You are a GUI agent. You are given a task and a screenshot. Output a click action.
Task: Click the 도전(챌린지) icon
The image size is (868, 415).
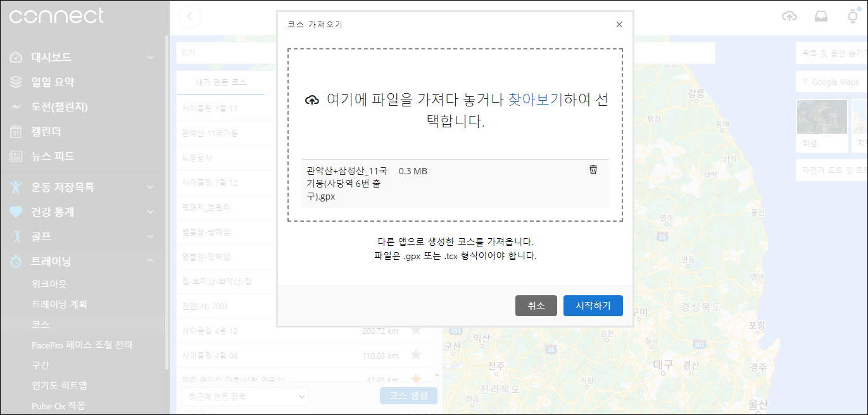click(16, 107)
